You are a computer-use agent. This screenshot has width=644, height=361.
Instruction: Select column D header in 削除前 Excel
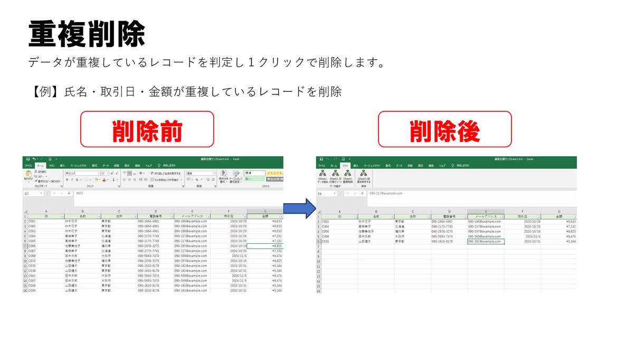tap(155, 211)
